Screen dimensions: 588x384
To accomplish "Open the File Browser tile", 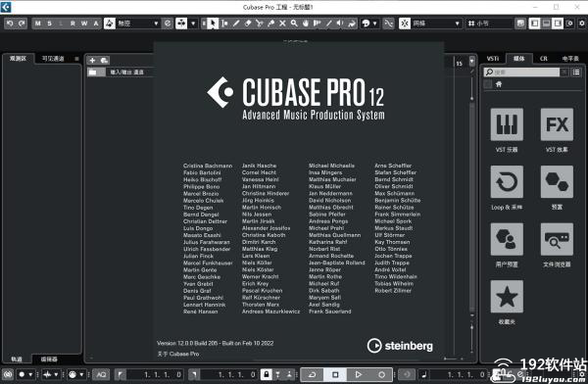I will click(557, 239).
